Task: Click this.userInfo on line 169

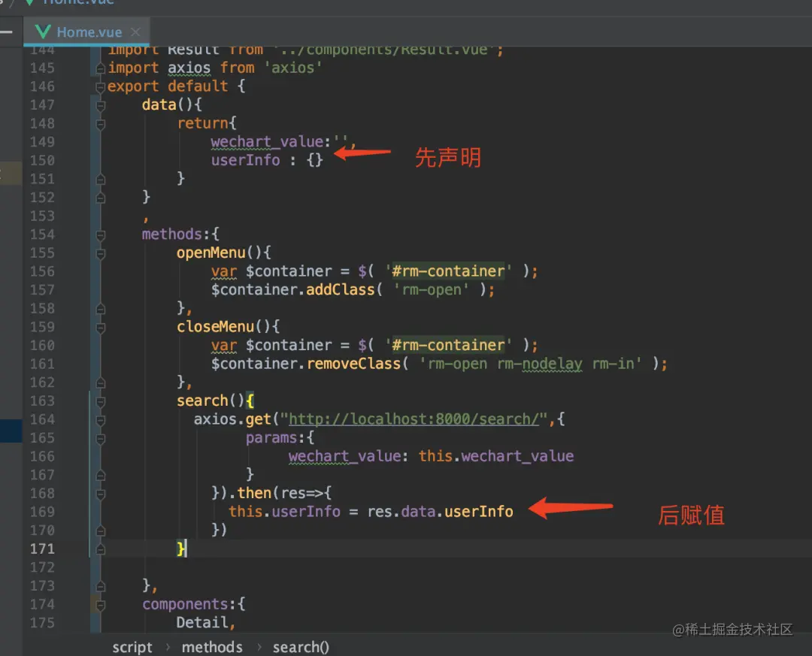Action: tap(284, 512)
